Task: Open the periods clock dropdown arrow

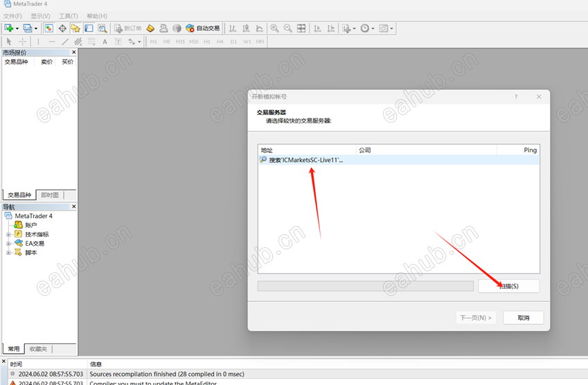Action: coord(373,28)
